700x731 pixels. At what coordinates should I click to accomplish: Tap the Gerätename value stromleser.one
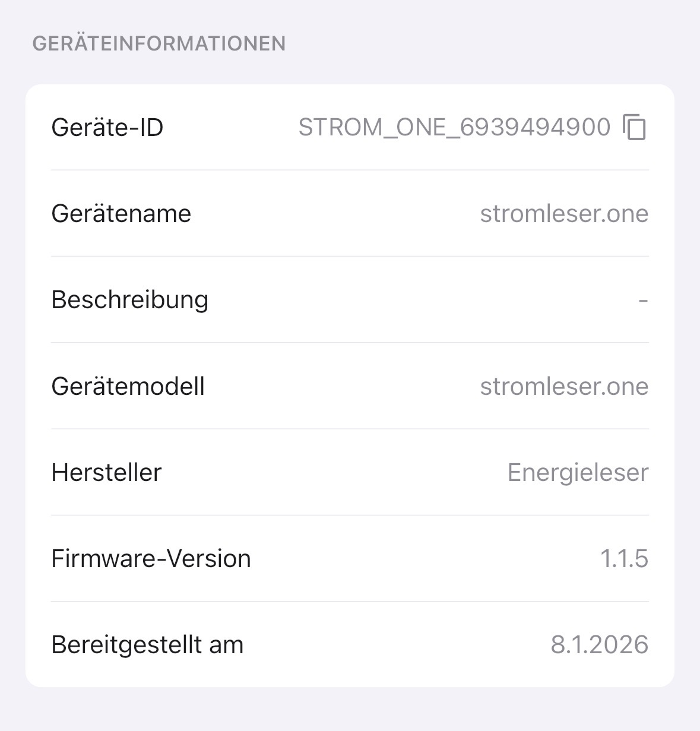pyautogui.click(x=564, y=214)
